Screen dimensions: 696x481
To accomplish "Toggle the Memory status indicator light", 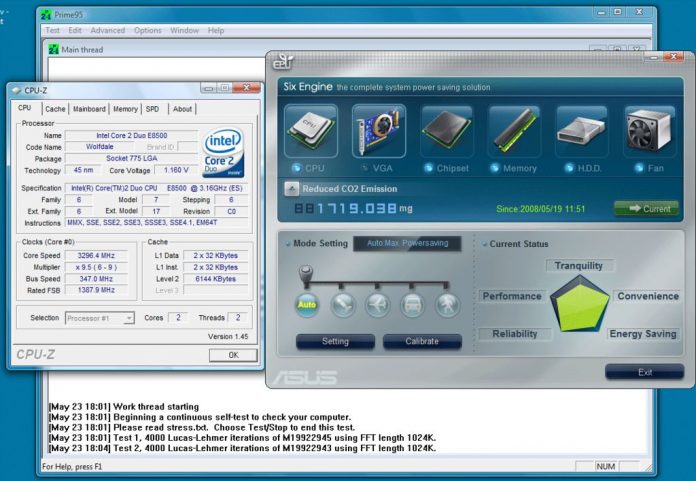I will point(494,168).
